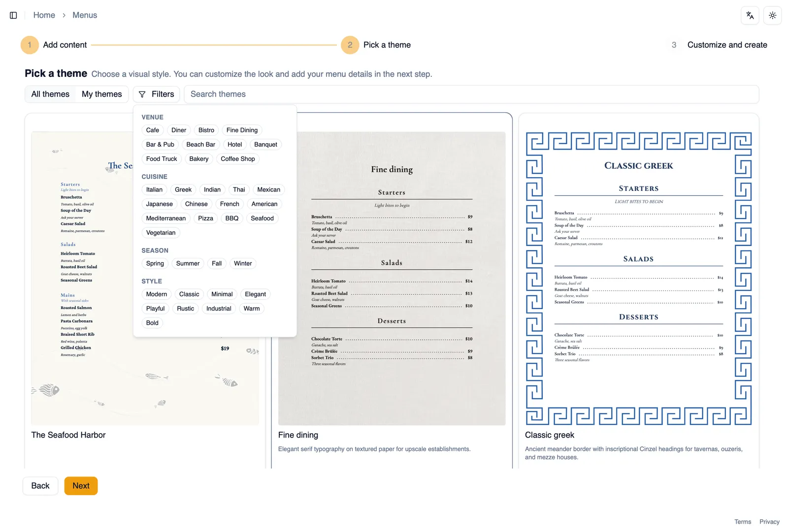Viewport: 788px width, 532px height.
Task: Toggle the Winter season filter
Action: [x=243, y=264]
